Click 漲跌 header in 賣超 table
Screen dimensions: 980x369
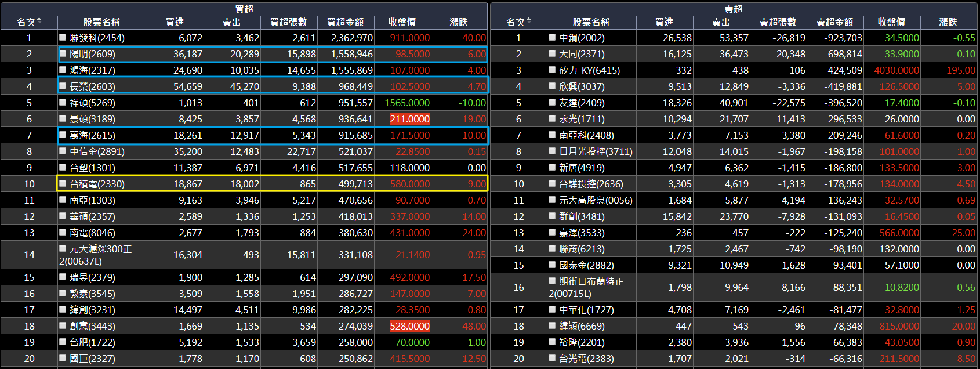[948, 22]
